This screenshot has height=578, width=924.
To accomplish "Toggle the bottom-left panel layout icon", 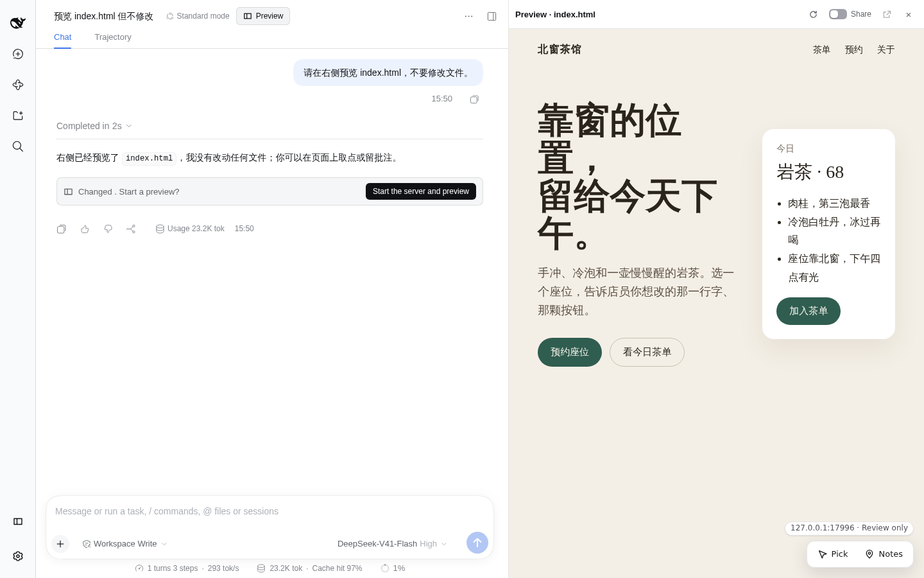I will [x=18, y=521].
